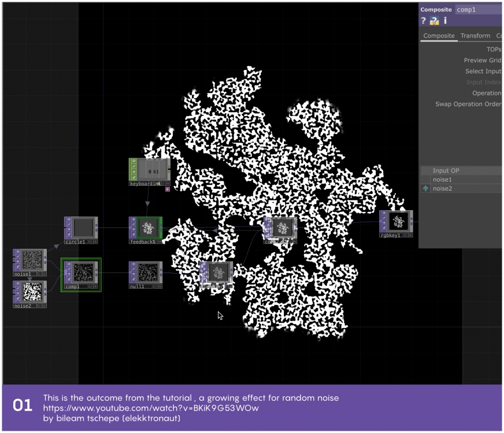This screenshot has height=433, width=504.
Task: Switch to the Composite parameter tab
Action: 439,36
